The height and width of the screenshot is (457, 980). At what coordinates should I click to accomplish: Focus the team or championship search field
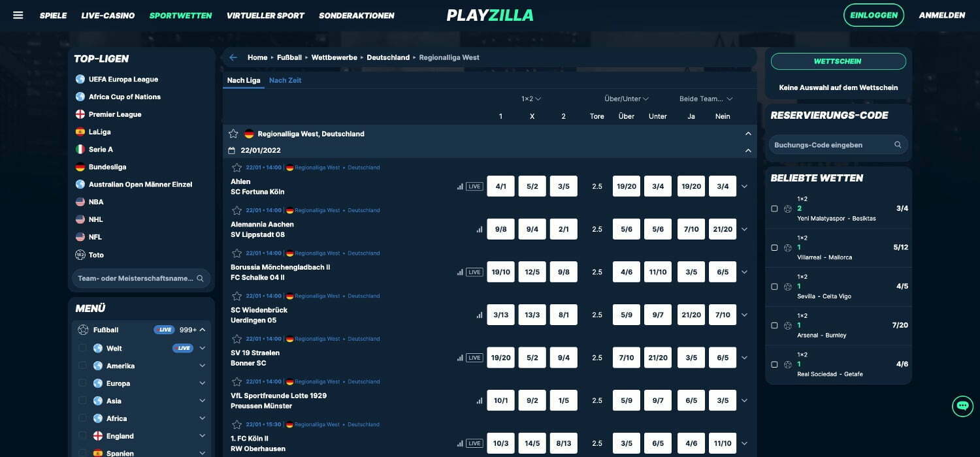(141, 278)
